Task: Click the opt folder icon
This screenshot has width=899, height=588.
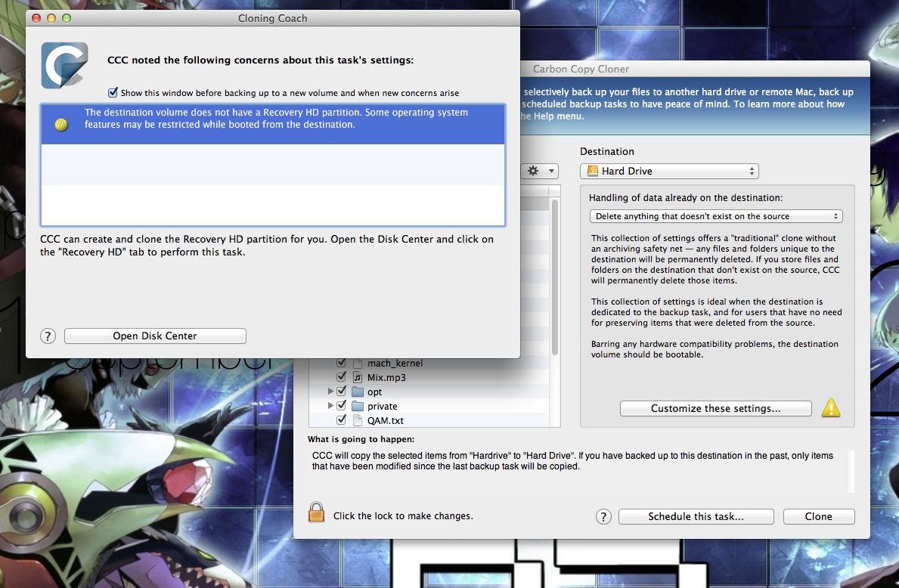Action: coord(358,392)
